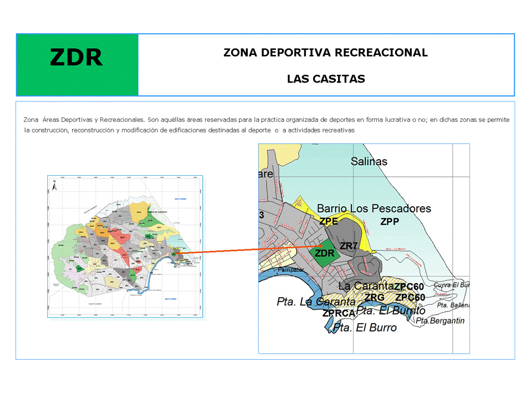Click the green ZDR zone on detail map

coord(325,254)
